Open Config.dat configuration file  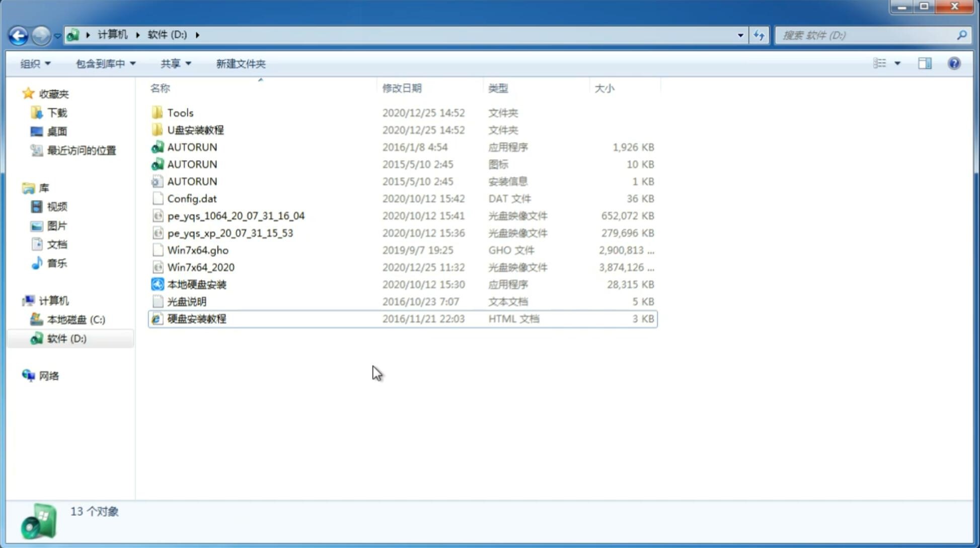(x=192, y=198)
